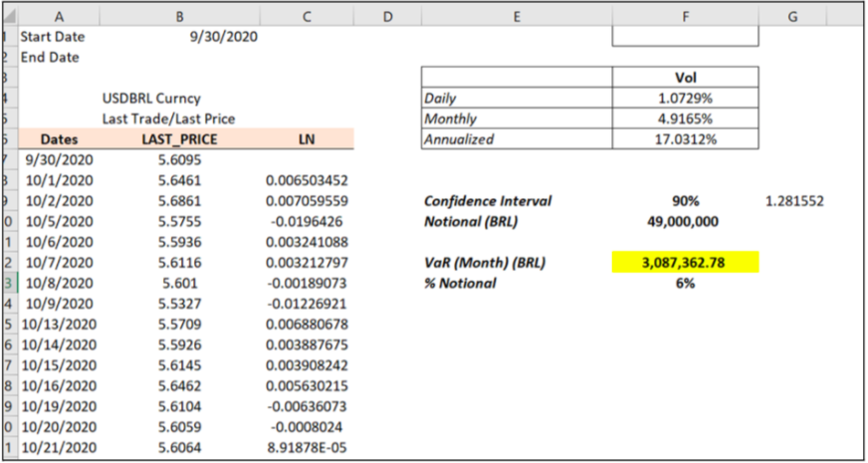The height and width of the screenshot is (463, 868).
Task: Select LN value 0.007059559
Action: point(307,201)
